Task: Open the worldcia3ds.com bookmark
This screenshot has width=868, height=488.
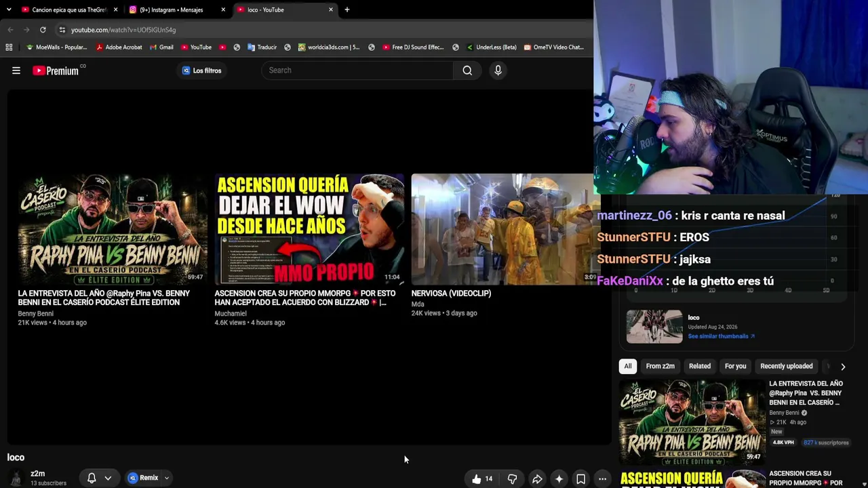Action: point(329,47)
